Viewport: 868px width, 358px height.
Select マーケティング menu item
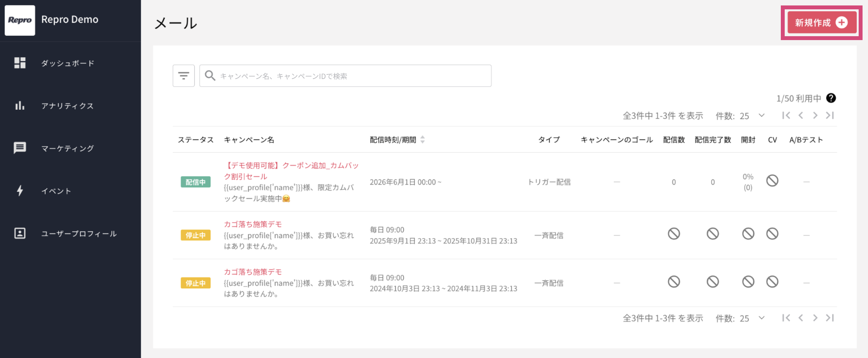tap(68, 148)
